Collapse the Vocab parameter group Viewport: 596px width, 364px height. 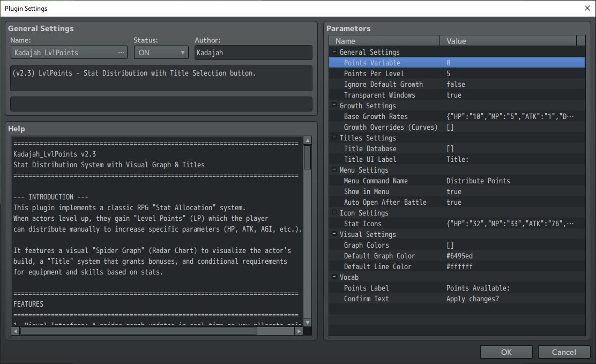pos(334,277)
